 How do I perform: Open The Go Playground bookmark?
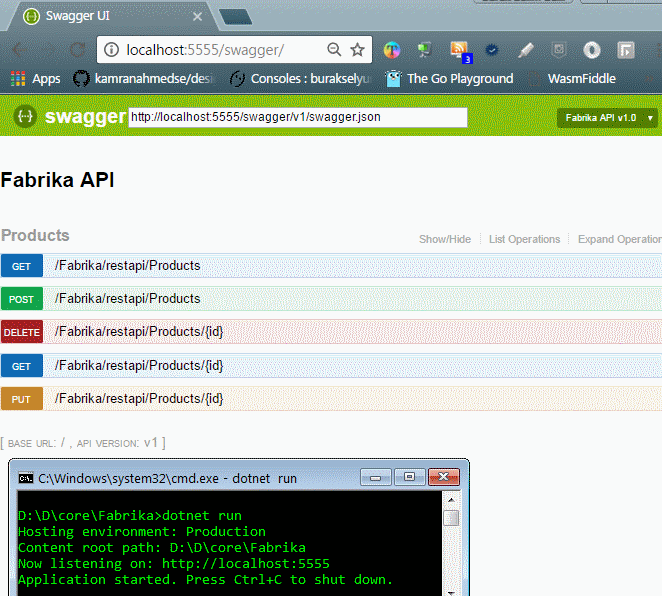coord(450,79)
